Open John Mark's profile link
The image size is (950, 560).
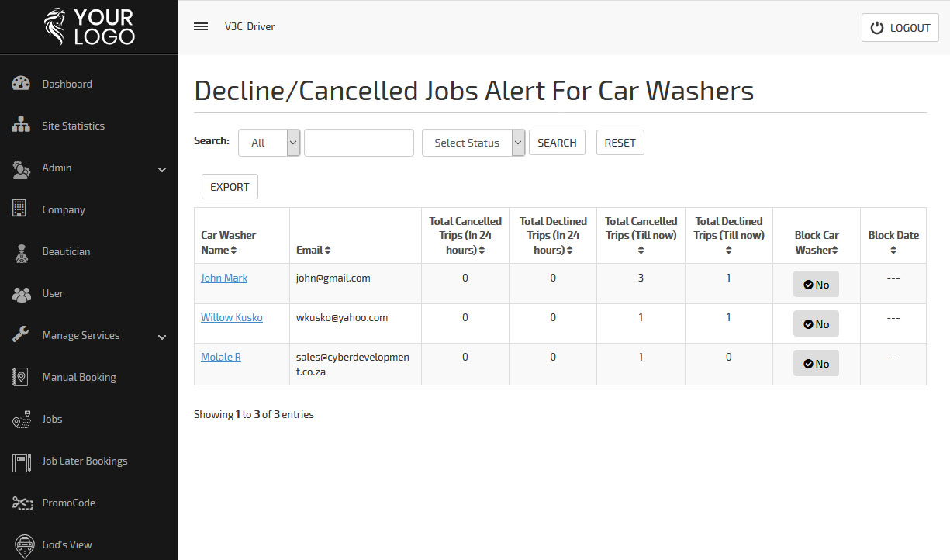pos(224,278)
